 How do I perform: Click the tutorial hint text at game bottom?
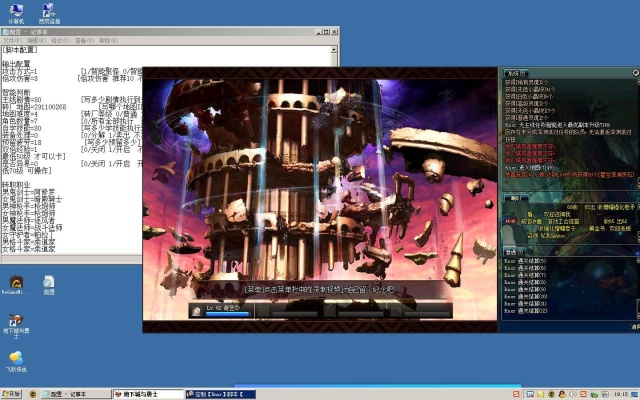319,289
